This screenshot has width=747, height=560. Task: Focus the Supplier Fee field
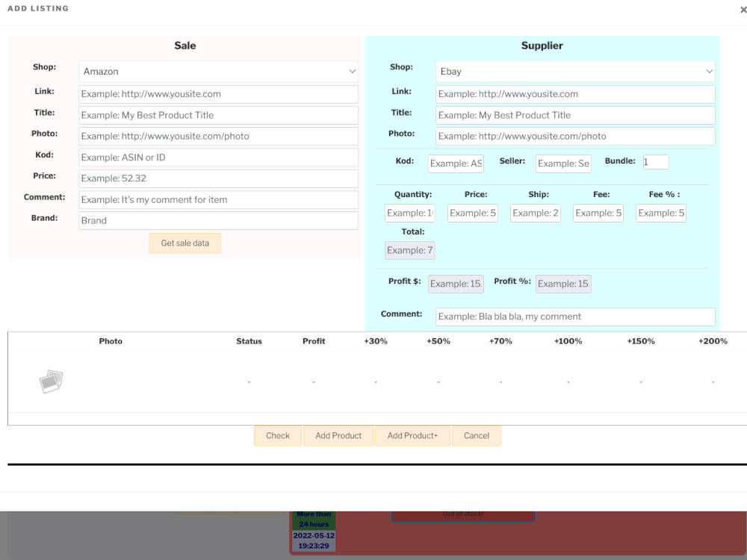598,214
